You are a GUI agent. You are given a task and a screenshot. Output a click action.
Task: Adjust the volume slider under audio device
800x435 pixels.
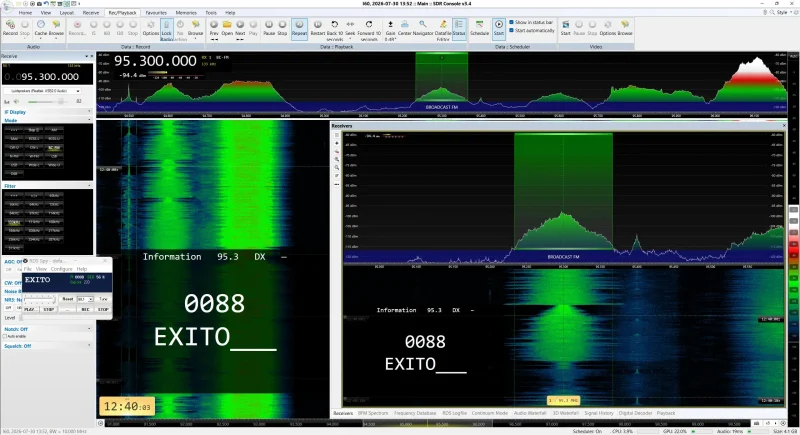[45, 101]
